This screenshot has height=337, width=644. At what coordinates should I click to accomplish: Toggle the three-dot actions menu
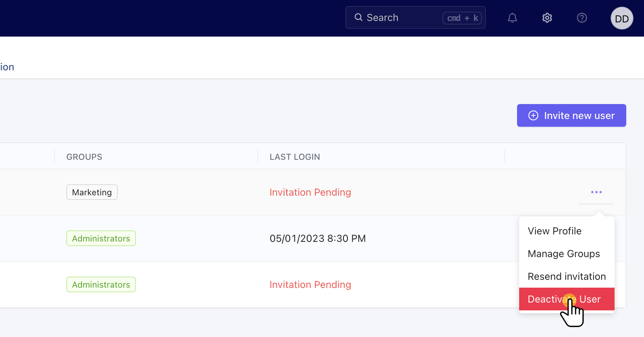[596, 192]
